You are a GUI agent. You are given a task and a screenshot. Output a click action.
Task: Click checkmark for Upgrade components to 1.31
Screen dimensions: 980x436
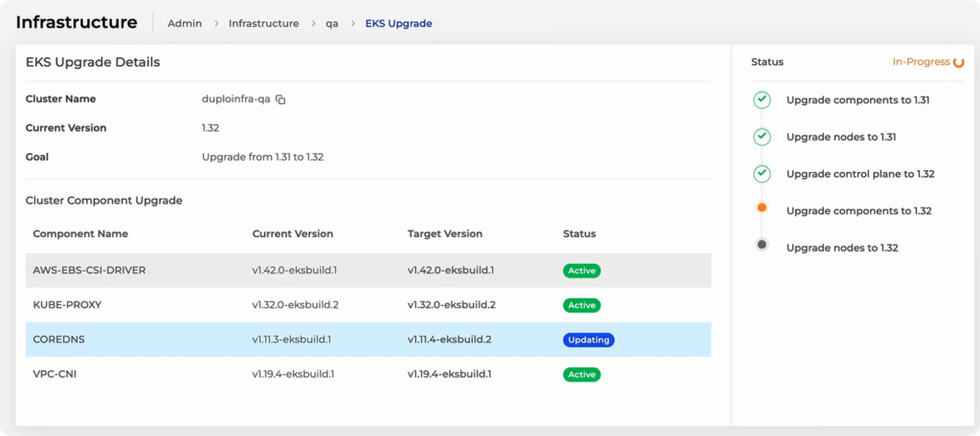[762, 99]
